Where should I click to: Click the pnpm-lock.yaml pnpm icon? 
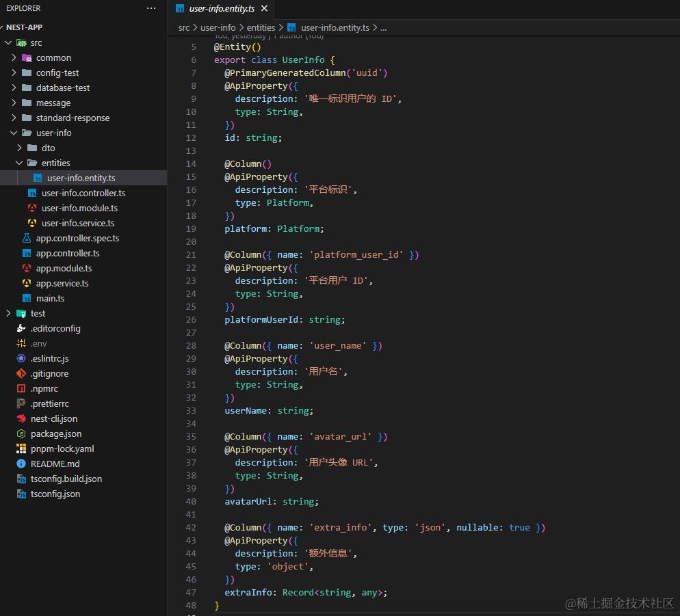tap(21, 448)
